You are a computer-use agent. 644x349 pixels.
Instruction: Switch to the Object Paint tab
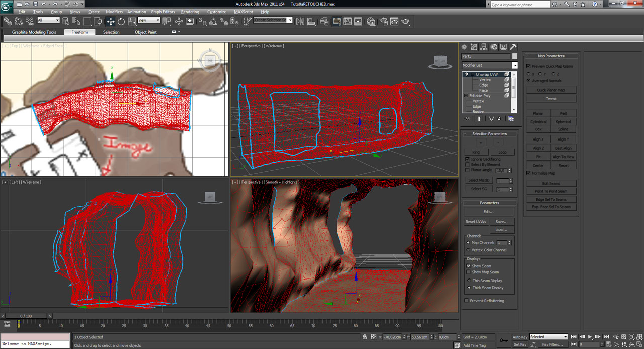pyautogui.click(x=145, y=32)
